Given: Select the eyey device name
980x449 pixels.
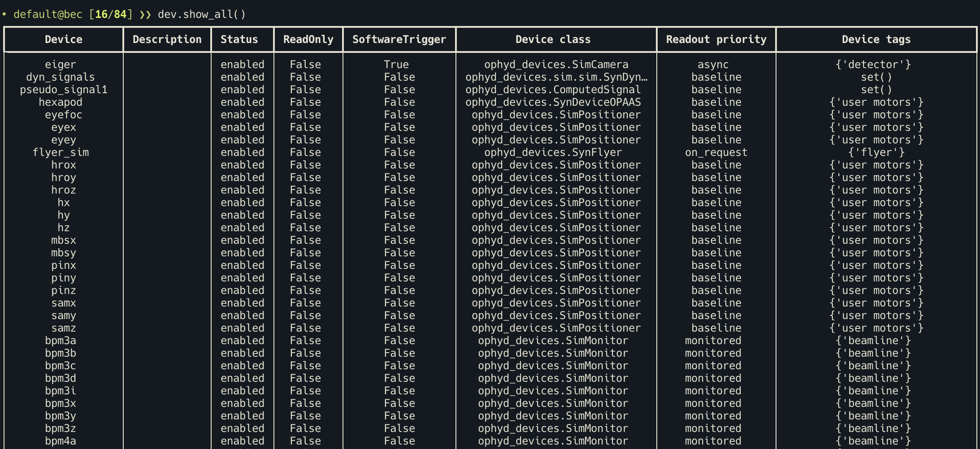Looking at the screenshot, I should [x=64, y=140].
